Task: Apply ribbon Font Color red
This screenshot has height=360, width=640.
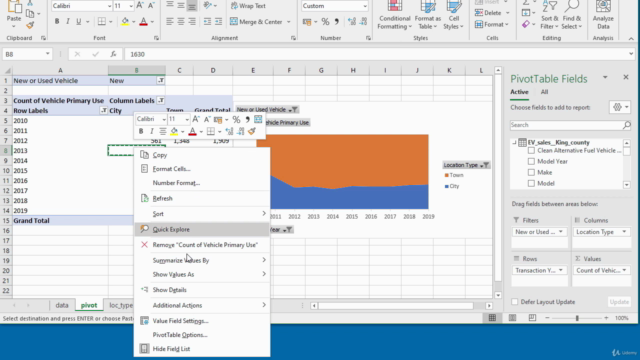Action: (143, 22)
